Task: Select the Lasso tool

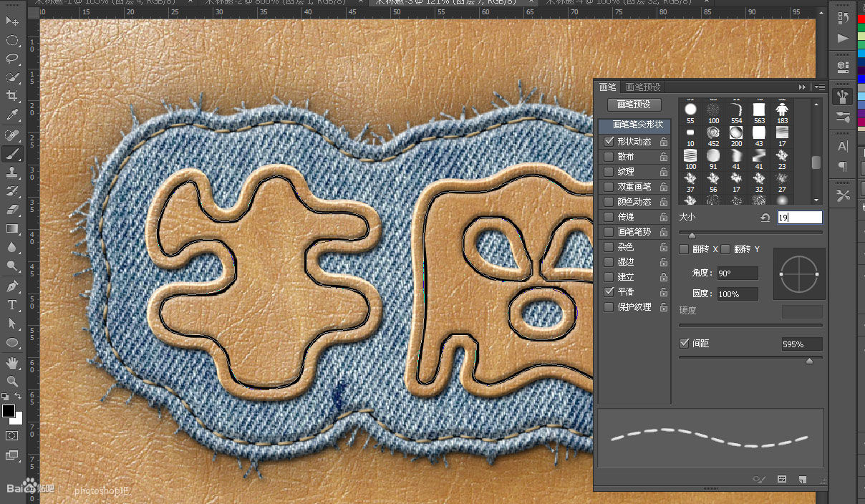Action: point(12,59)
